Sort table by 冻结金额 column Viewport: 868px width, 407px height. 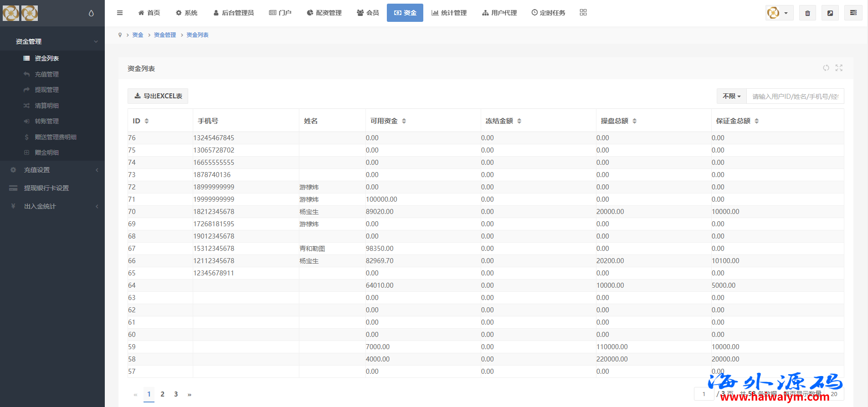click(x=519, y=121)
